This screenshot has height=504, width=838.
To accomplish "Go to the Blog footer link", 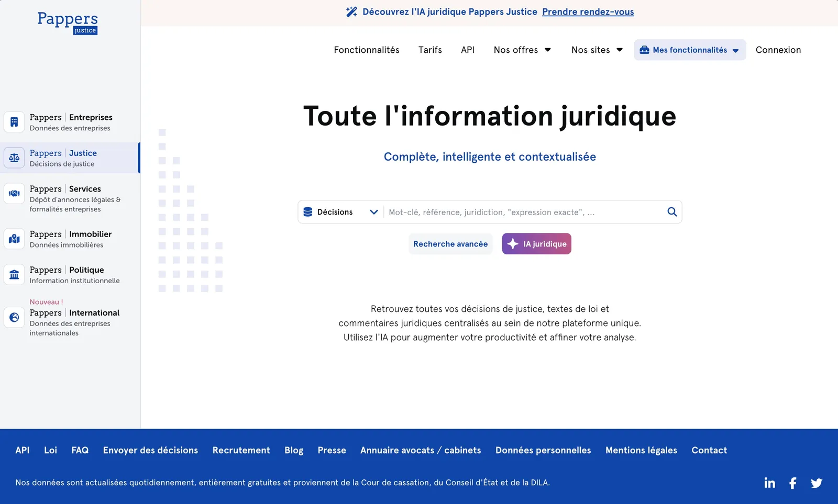I will [294, 450].
